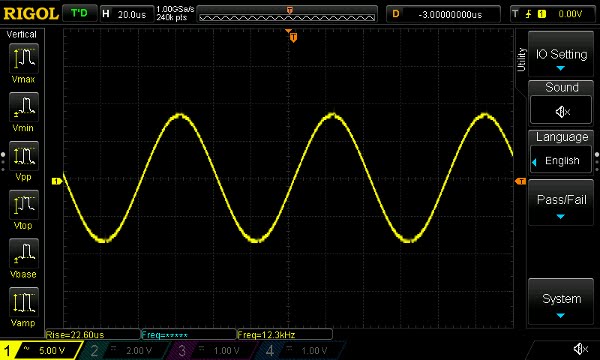
Task: Click the Rise=22.60us measurement readout
Action: click(x=93, y=335)
